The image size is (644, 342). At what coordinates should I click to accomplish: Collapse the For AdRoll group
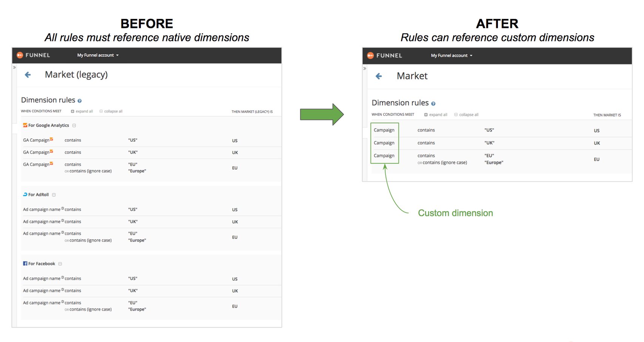pyautogui.click(x=54, y=195)
